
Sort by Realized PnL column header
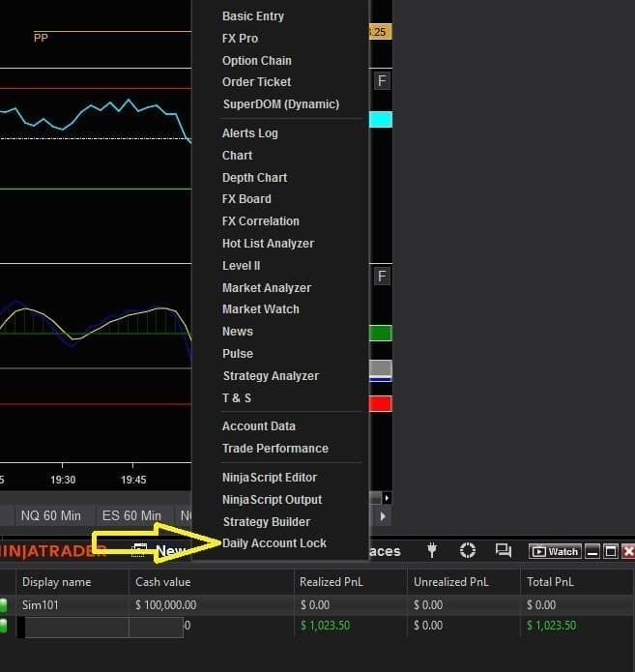coord(332,582)
